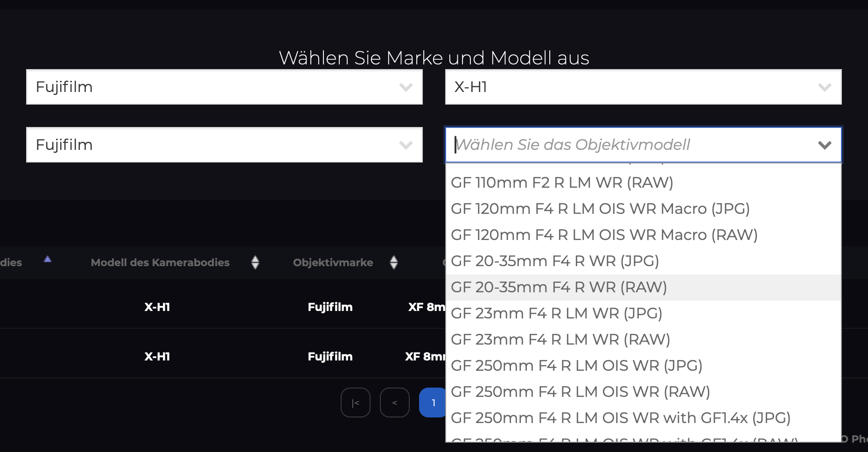Select GF 250mm F4 R LM OIS WR (JPG)
The width and height of the screenshot is (868, 452).
click(x=644, y=366)
